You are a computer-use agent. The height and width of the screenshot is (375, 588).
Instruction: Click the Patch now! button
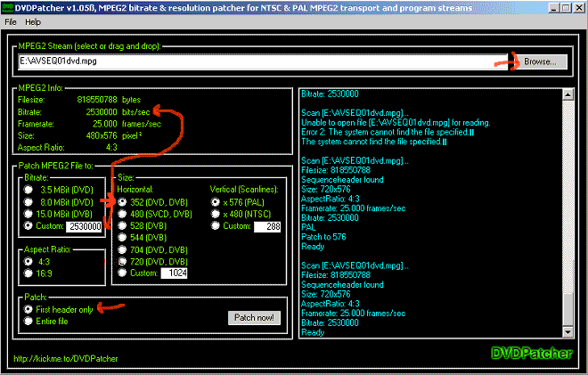254,318
